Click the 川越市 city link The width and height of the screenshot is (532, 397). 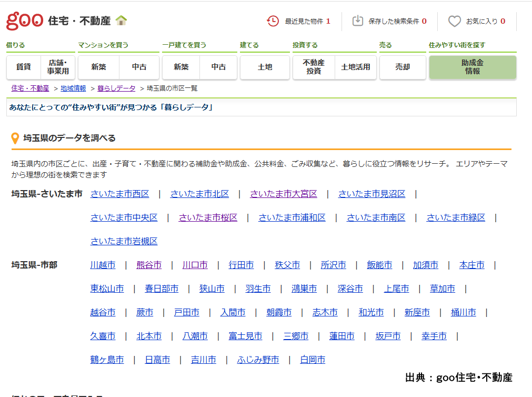[x=103, y=265]
